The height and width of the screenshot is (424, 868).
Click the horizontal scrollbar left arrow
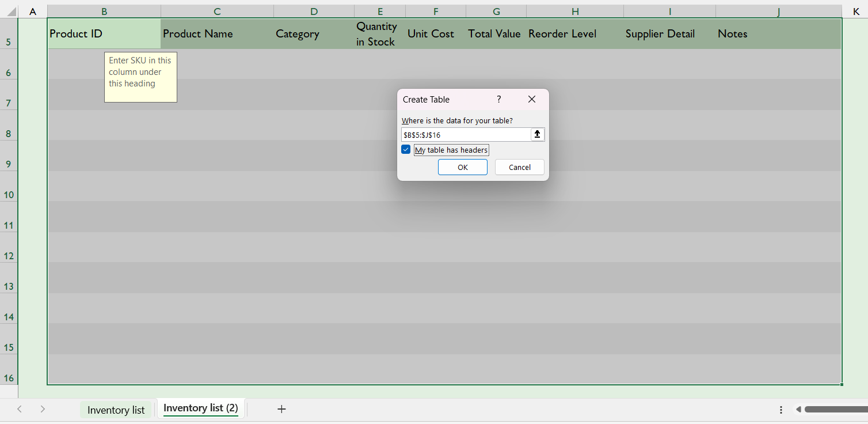798,410
